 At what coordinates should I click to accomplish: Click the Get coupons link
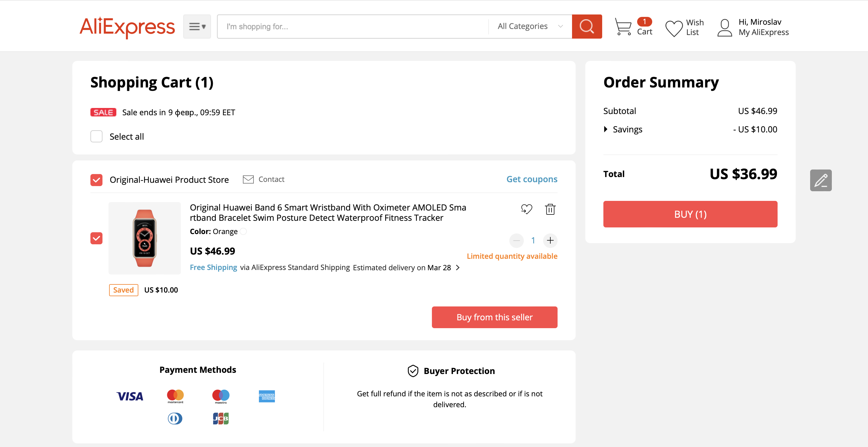point(531,179)
